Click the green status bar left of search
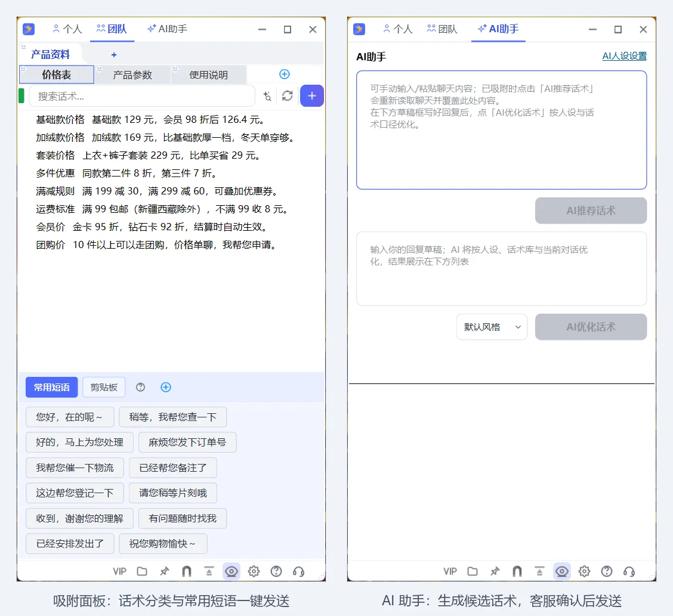The height and width of the screenshot is (616, 673). [21, 95]
